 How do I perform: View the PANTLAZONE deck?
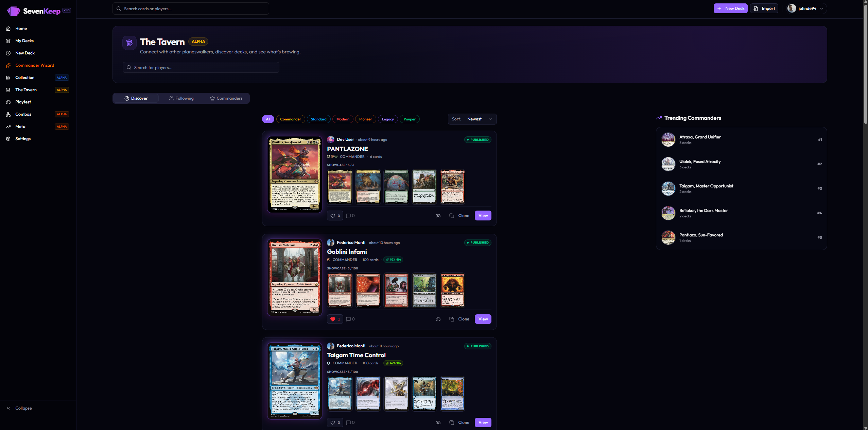tap(483, 216)
